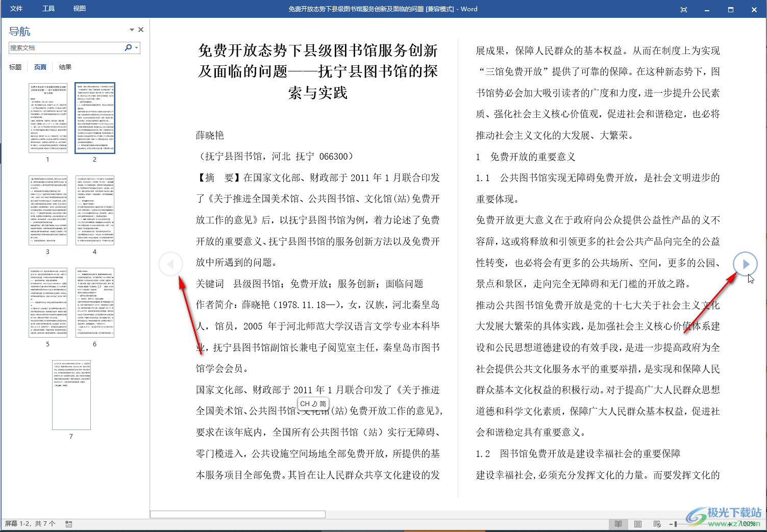Select page 1 thumbnail
This screenshot has height=532, width=767.
click(x=48, y=118)
